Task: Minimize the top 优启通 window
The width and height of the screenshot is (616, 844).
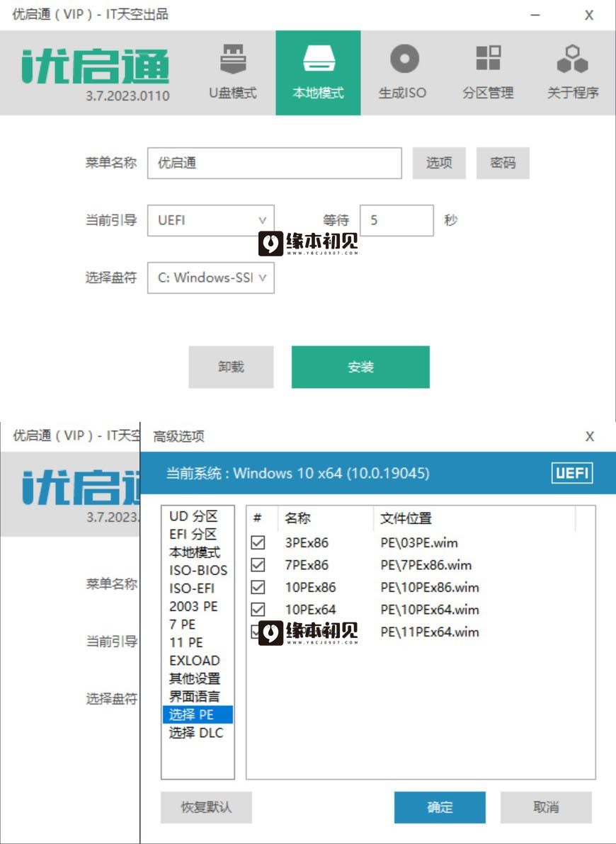Action: click(535, 15)
